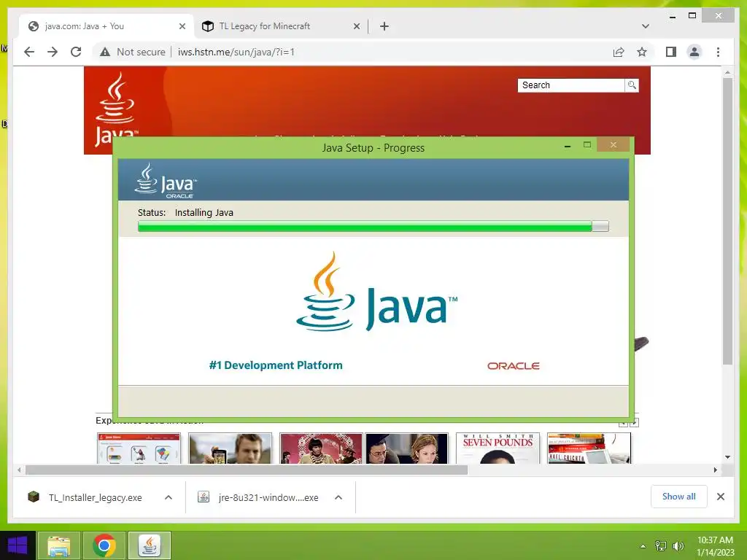Viewport: 747px width, 560px height.
Task: Click Show all downloads
Action: coord(679,497)
